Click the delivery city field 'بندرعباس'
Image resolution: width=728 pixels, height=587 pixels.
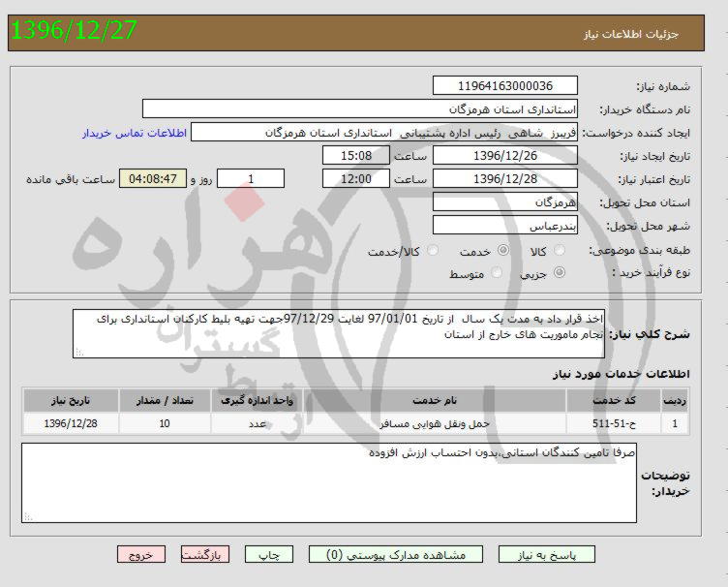(505, 226)
